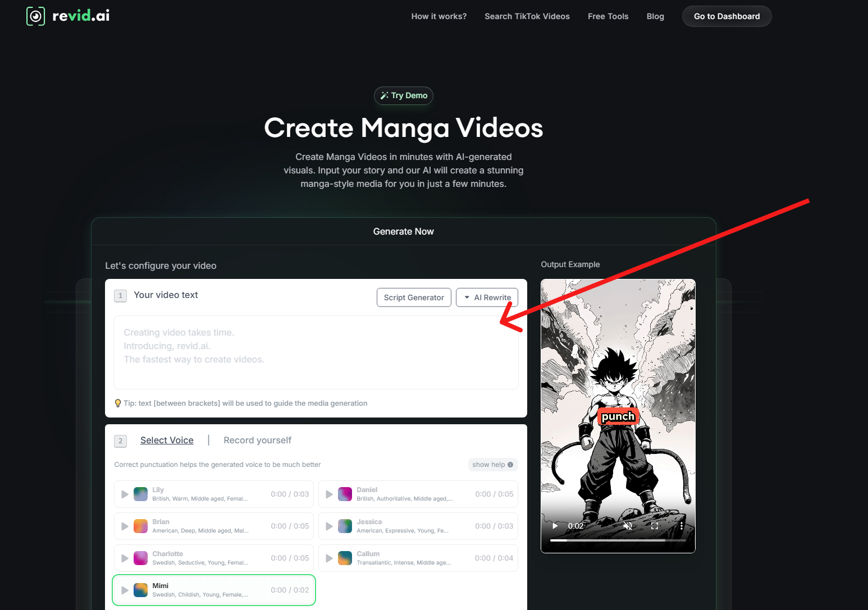
Task: Play the Output Example manga video
Action: [555, 525]
